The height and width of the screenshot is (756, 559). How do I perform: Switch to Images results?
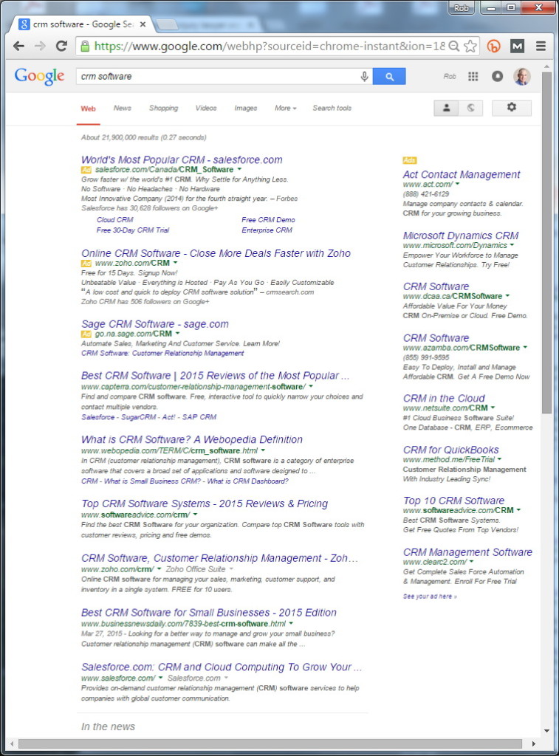[x=245, y=108]
